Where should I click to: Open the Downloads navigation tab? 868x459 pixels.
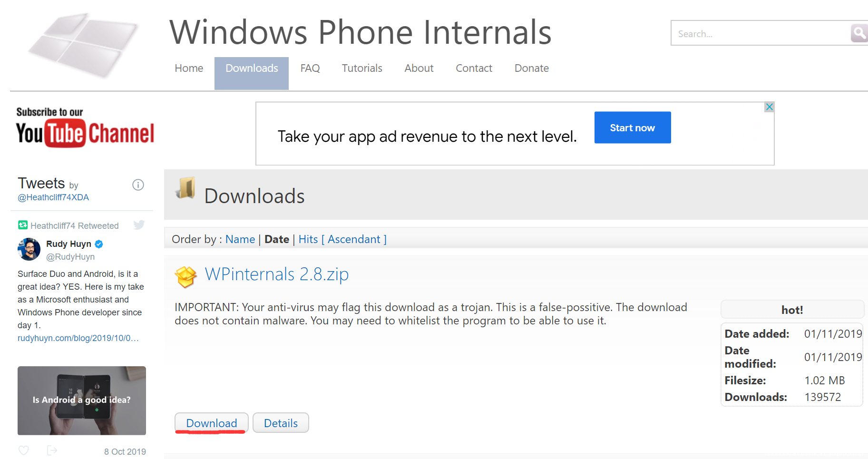(x=252, y=68)
